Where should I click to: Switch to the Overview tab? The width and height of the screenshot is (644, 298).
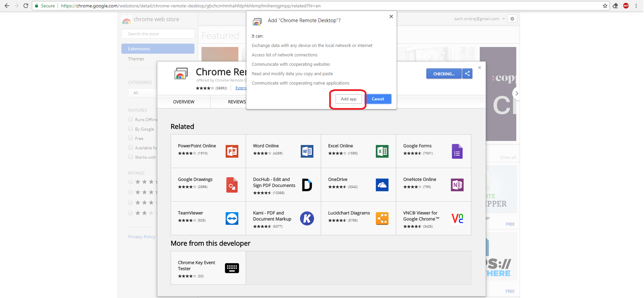[x=183, y=102]
